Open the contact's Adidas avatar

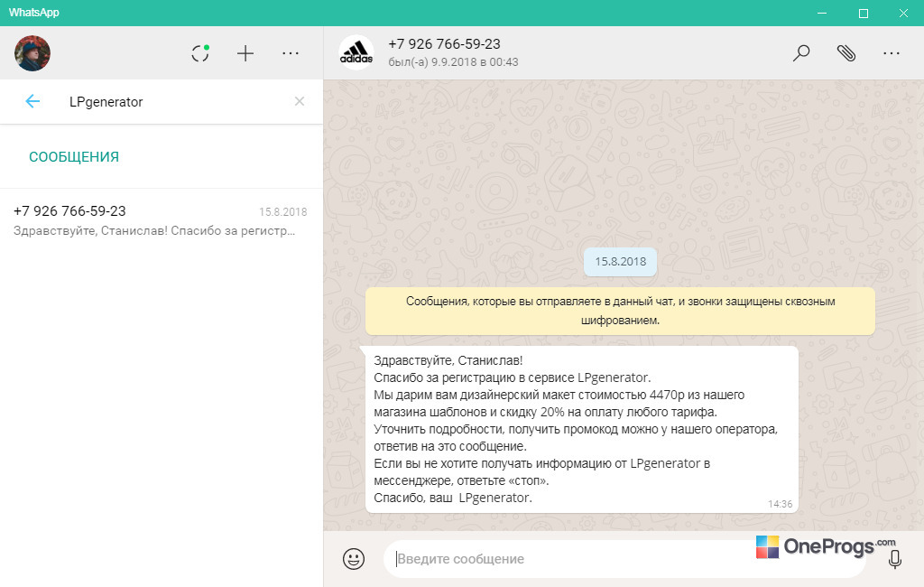click(356, 52)
